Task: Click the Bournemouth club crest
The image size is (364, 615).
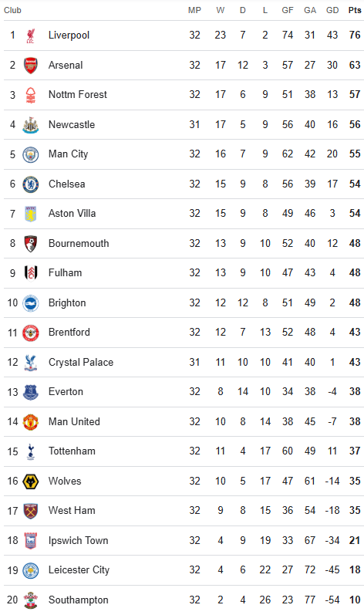Action: point(31,244)
